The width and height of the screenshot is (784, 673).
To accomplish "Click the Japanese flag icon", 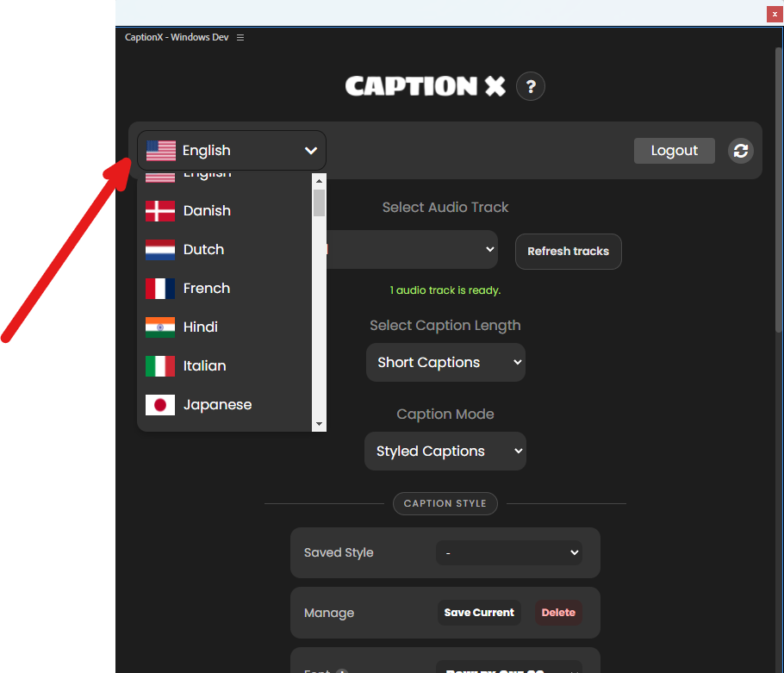I will coord(160,404).
